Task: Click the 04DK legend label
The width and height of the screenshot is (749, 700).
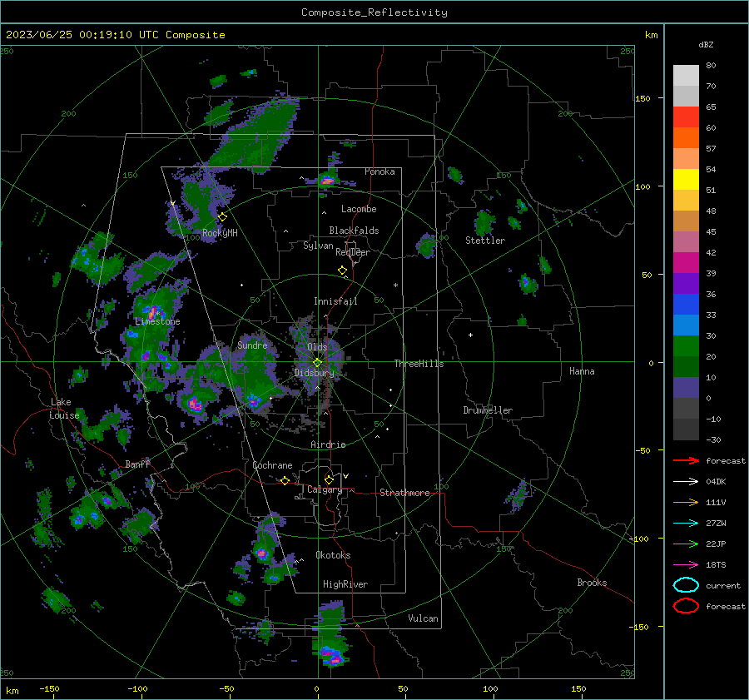Action: click(716, 482)
